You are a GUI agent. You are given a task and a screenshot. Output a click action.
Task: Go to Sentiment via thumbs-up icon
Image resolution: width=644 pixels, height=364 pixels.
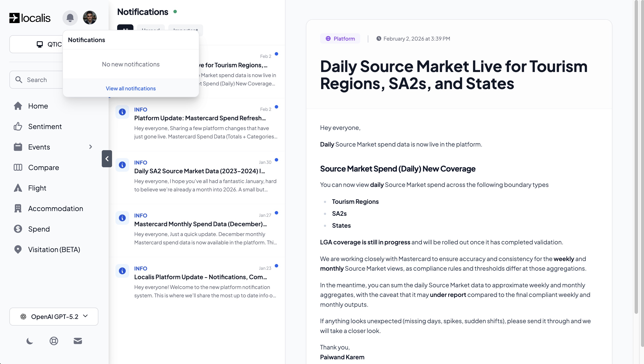[18, 126]
